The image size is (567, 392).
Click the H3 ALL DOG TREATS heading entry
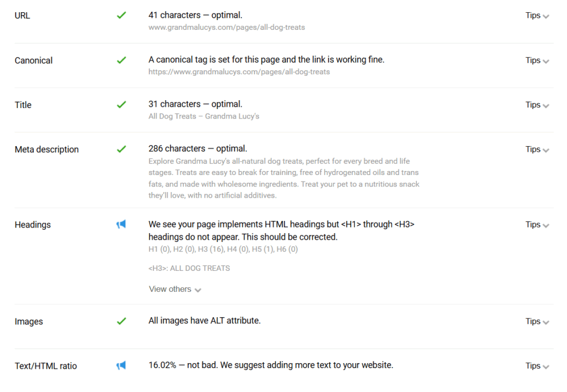tap(189, 269)
